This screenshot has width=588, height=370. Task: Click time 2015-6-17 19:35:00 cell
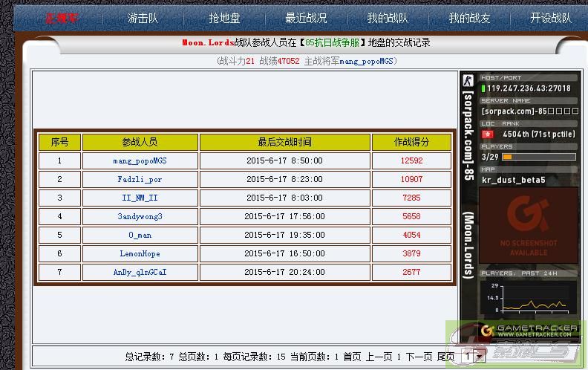[284, 235]
